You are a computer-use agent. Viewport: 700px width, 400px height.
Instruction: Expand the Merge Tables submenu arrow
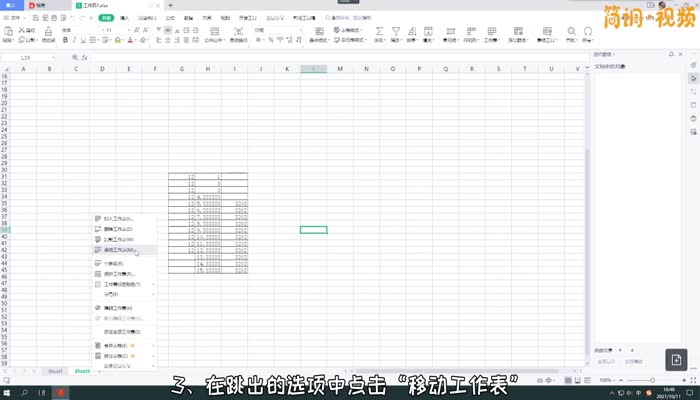(154, 346)
